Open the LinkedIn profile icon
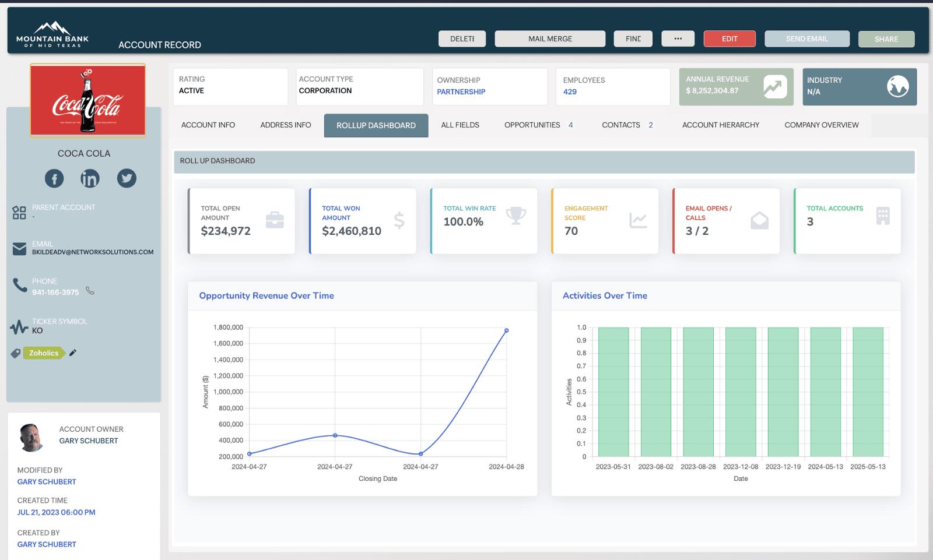Viewport: 933px width, 560px height. coord(90,178)
